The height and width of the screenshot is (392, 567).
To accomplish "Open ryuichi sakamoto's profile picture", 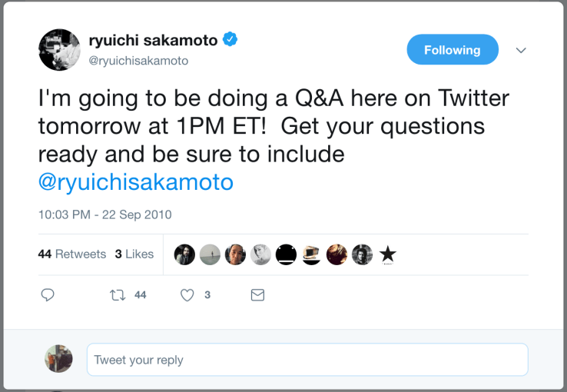I will 59,50.
